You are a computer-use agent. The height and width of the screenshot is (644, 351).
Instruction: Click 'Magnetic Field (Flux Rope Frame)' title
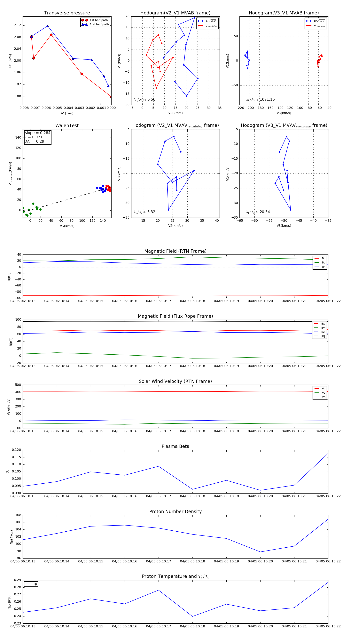tap(175, 316)
